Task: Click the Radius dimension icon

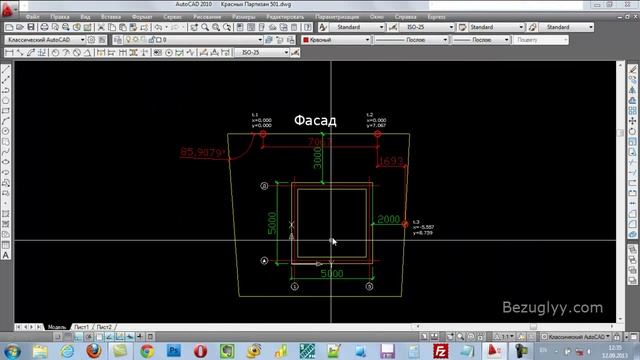Action: tap(55, 53)
